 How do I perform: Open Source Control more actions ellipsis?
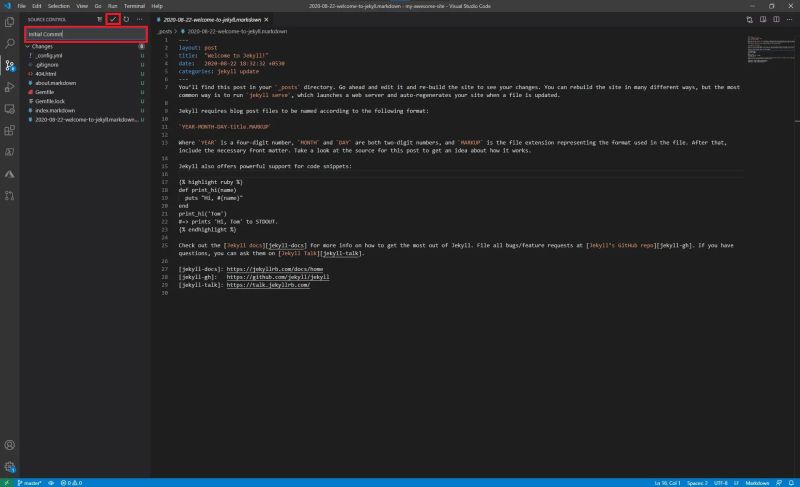click(139, 19)
